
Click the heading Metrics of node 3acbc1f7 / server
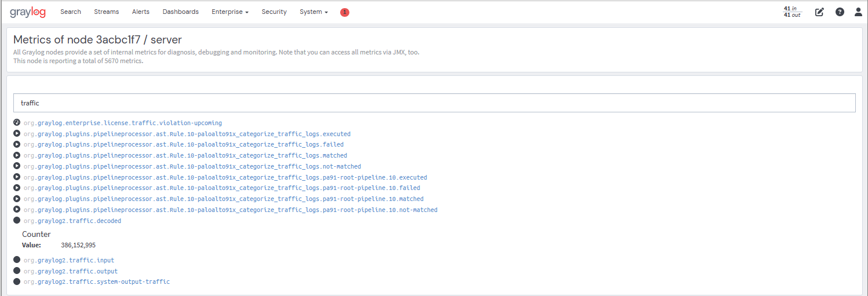pos(97,40)
